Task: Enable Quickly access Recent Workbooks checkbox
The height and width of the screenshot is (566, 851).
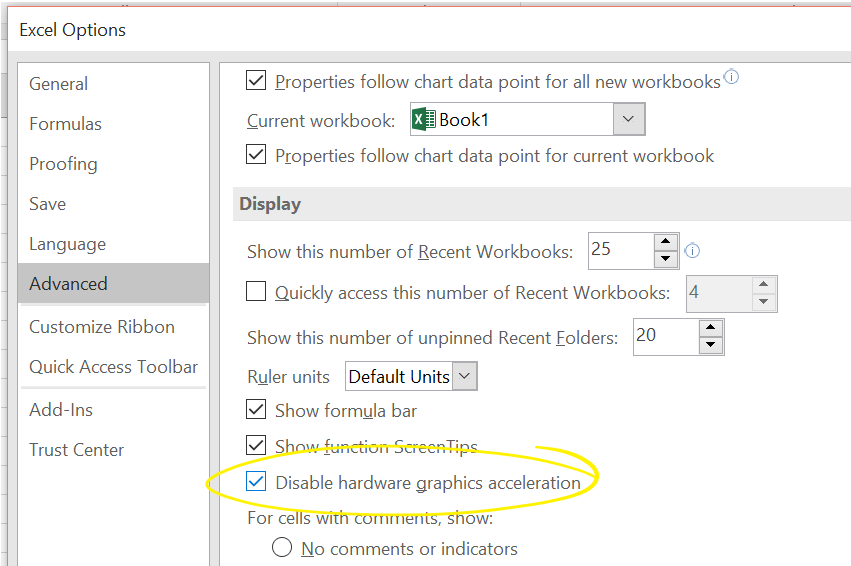Action: [x=257, y=292]
